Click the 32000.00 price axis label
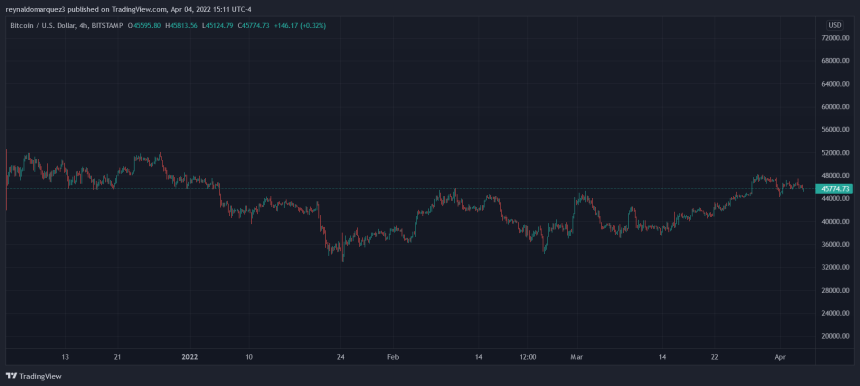The height and width of the screenshot is (386, 860). [836, 268]
